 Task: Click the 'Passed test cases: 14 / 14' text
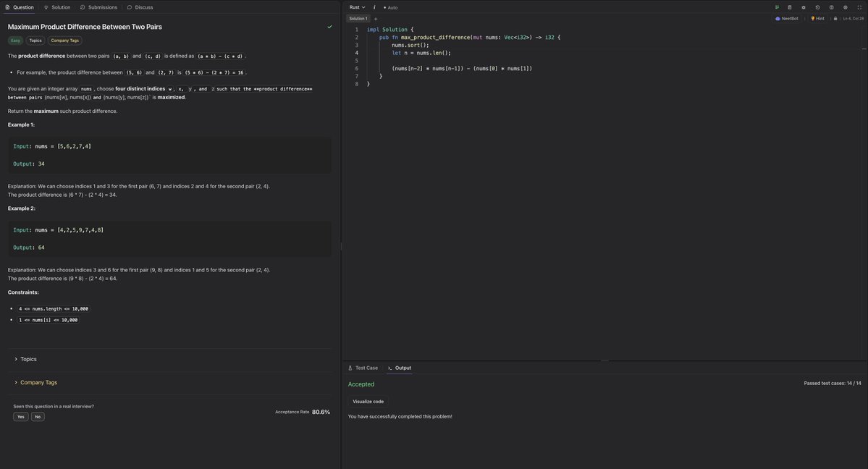pos(833,383)
